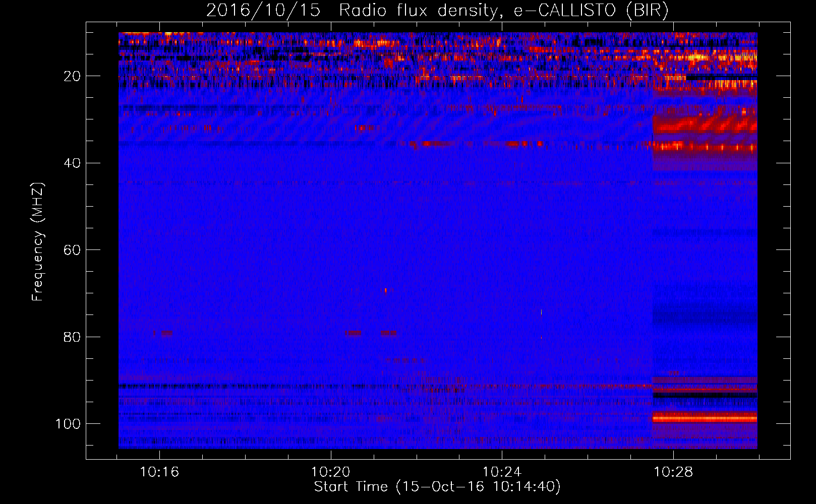Click the 80 MHz frequency tick label

72,337
